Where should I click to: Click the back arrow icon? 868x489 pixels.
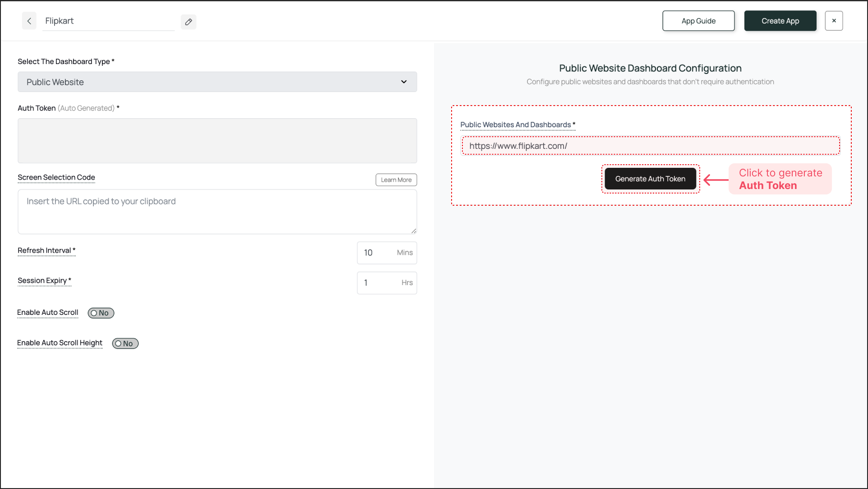[29, 21]
